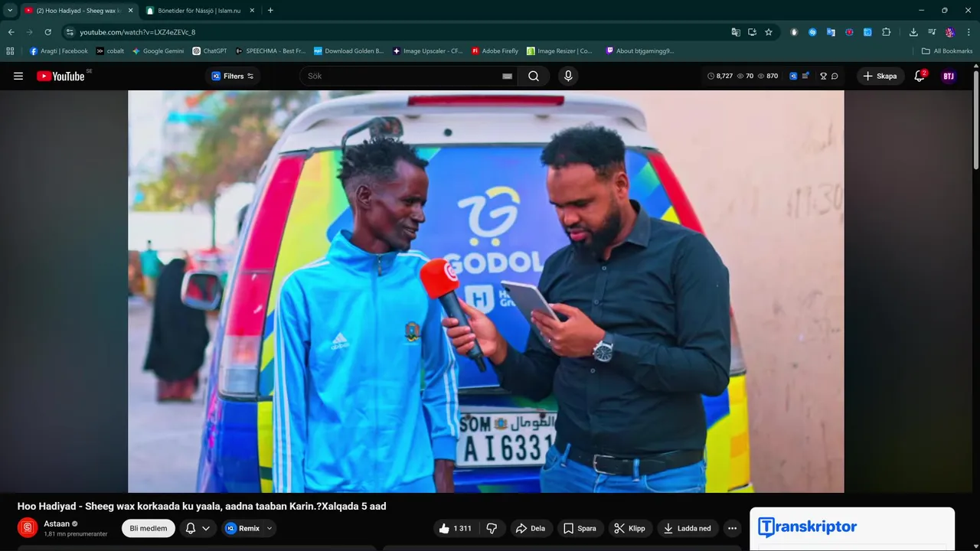This screenshot has height=551, width=980.
Task: Open a new browser tab
Action: click(x=270, y=10)
